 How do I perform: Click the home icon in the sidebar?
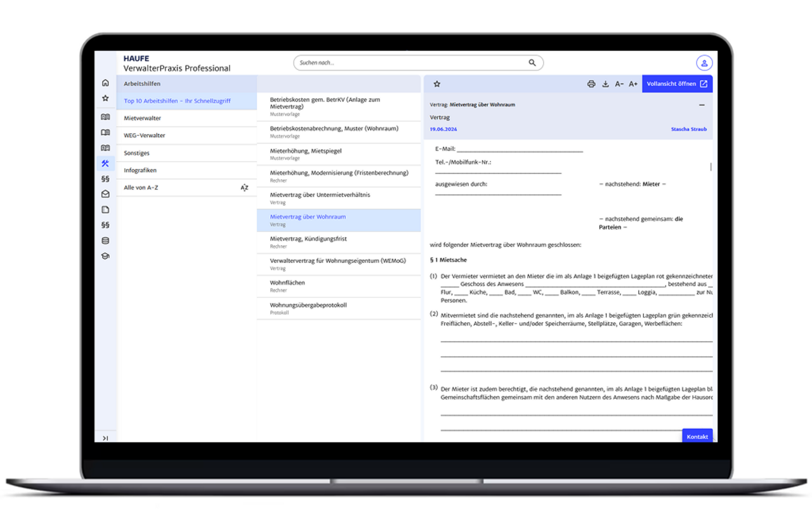[x=105, y=83]
